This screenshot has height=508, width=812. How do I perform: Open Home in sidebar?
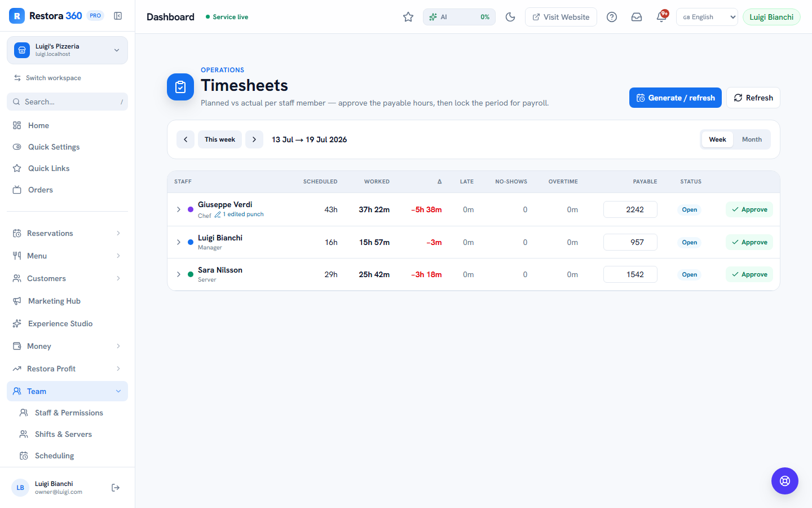point(68,125)
